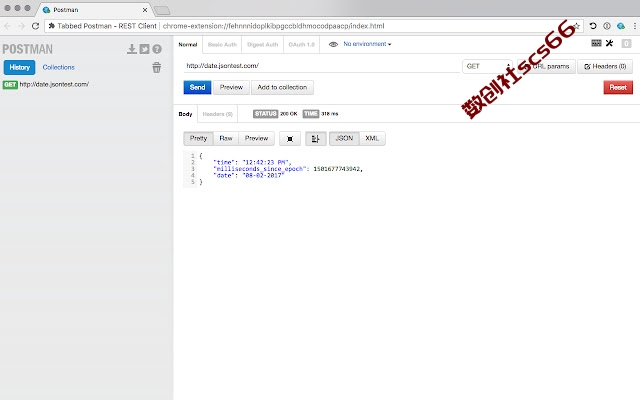Screen dimensions: 640x400
Task: Click the POSTMAN logo text
Action: (27, 49)
